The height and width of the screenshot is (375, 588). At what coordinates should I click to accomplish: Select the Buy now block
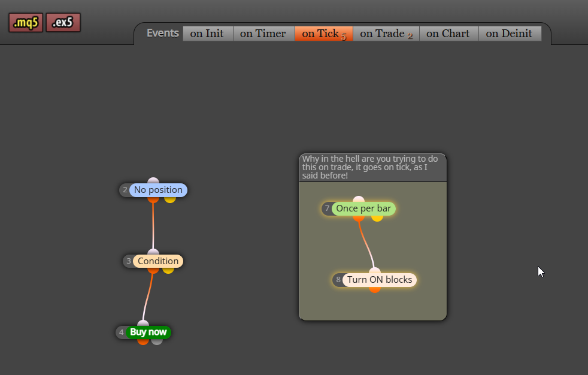[x=148, y=332]
